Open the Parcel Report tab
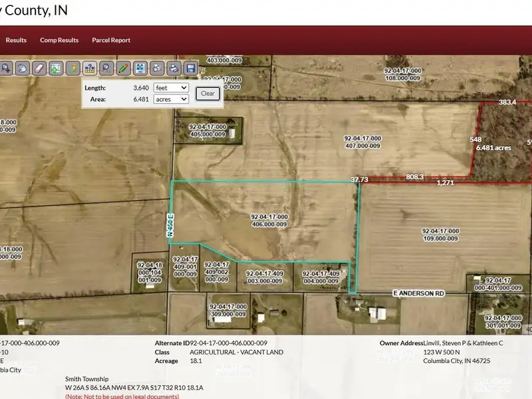 point(111,40)
